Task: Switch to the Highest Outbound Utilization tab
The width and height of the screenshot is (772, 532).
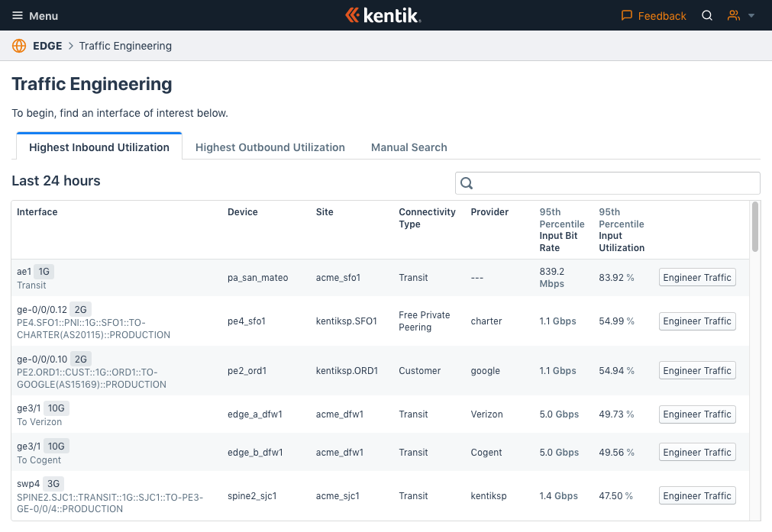Action: pyautogui.click(x=270, y=147)
